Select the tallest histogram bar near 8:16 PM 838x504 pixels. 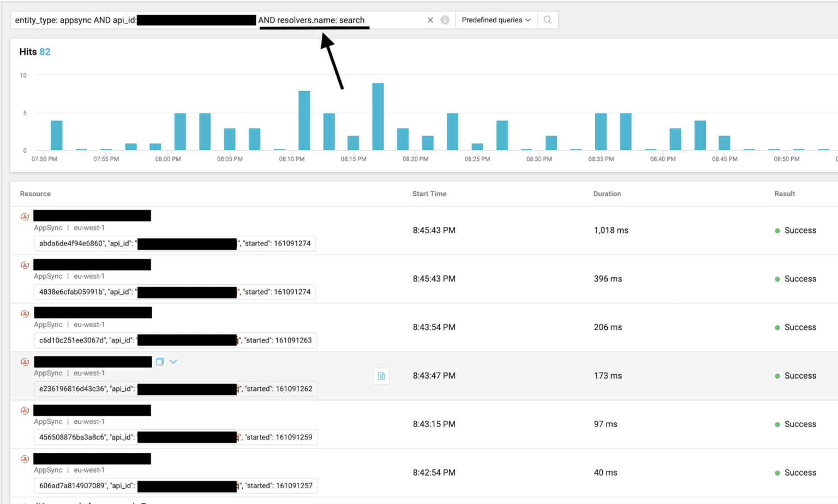tap(378, 115)
